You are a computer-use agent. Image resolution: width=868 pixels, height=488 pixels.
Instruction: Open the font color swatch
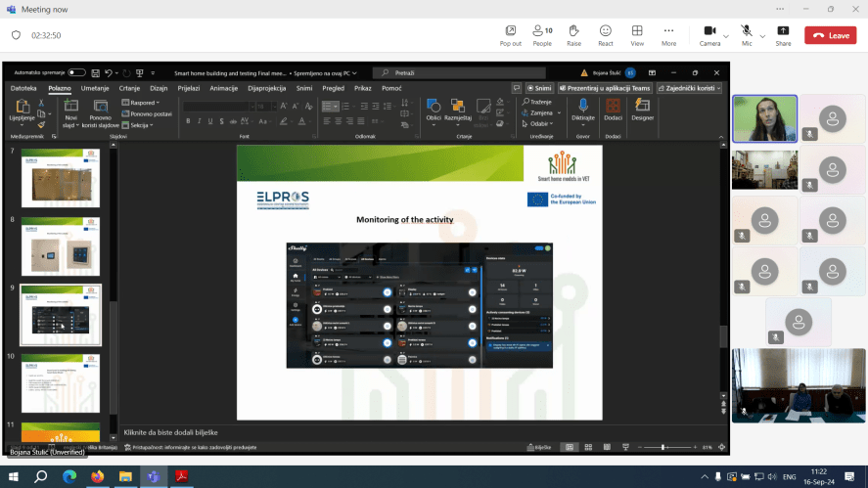(x=302, y=121)
